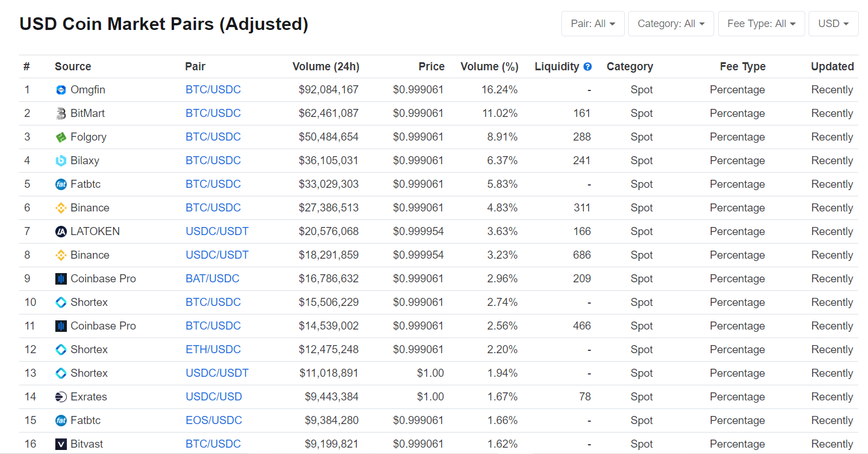Viewport: 868px width, 454px height.
Task: Open Exrates USDC/USD pair link
Action: [214, 397]
